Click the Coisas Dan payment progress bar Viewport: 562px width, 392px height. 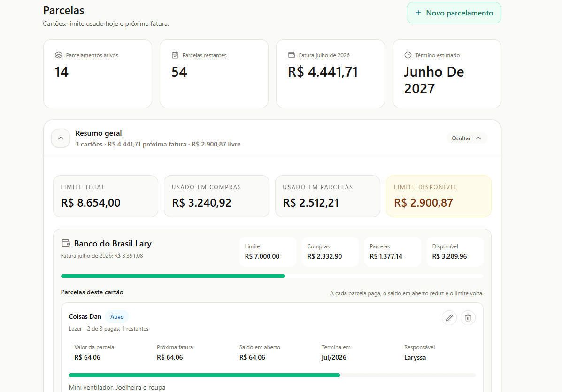click(272, 375)
